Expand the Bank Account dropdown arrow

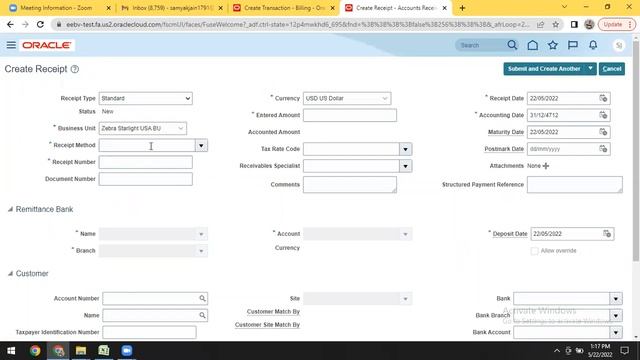coord(616,333)
